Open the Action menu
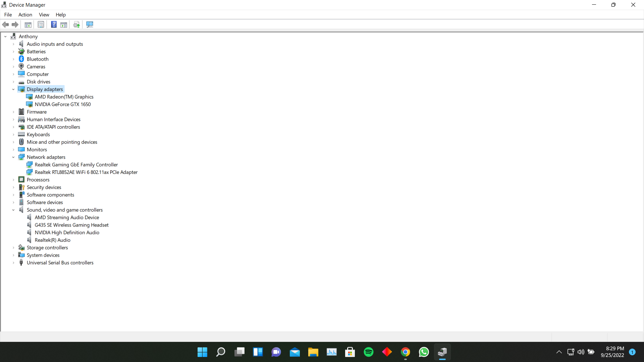The width and height of the screenshot is (644, 362). (x=25, y=15)
